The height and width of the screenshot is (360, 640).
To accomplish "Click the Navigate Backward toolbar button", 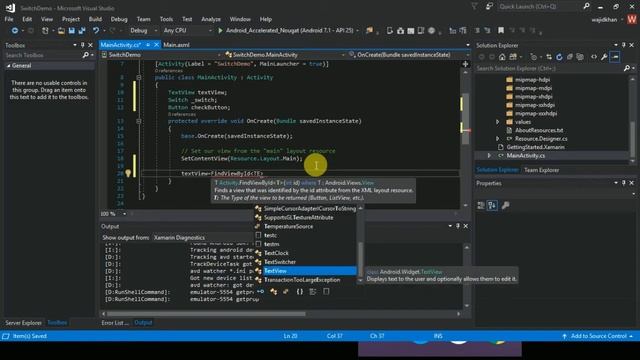I will (x=15, y=31).
